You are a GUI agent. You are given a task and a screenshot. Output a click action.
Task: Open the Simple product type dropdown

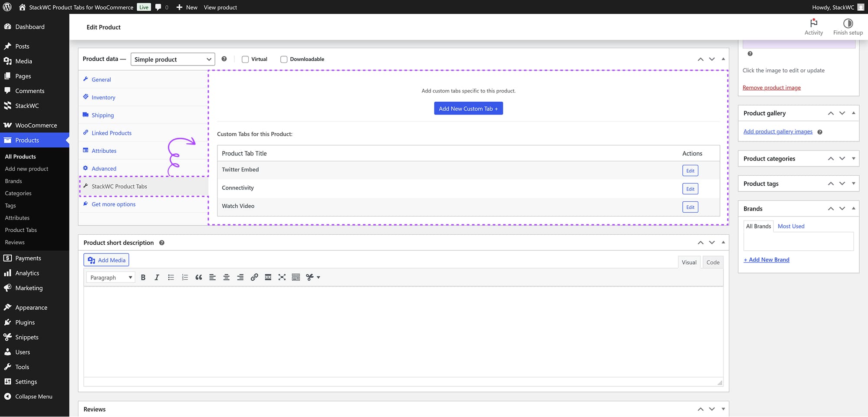(x=173, y=59)
